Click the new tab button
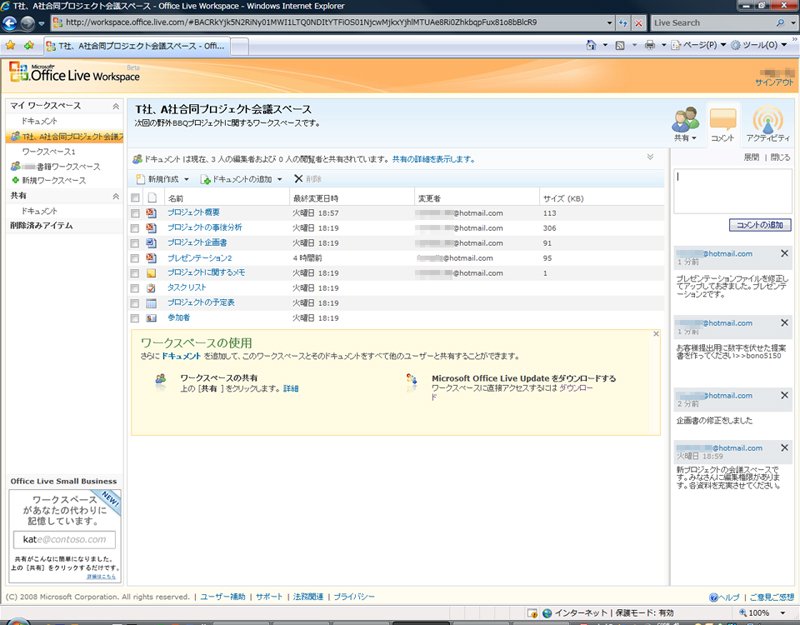Viewport: 800px width, 625px height. (x=240, y=46)
